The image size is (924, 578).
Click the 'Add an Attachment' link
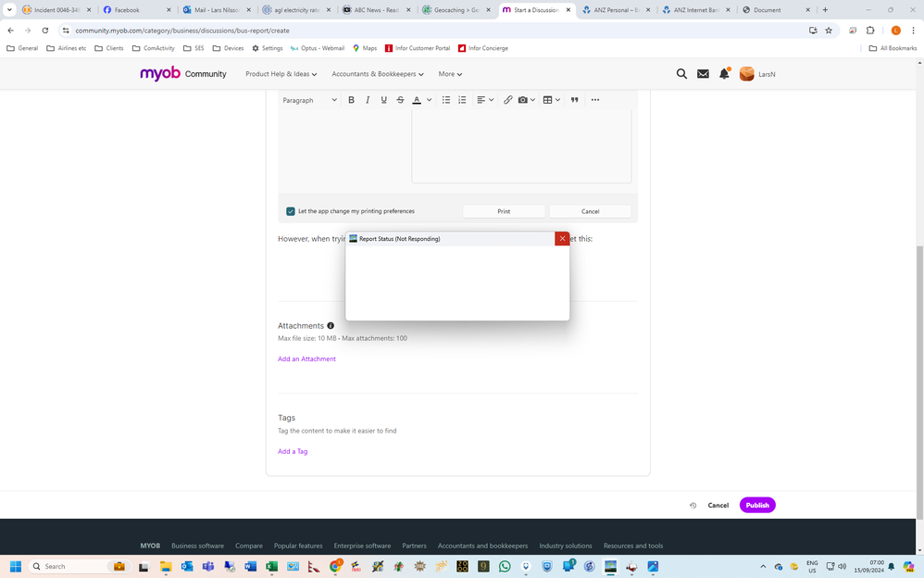pyautogui.click(x=306, y=358)
